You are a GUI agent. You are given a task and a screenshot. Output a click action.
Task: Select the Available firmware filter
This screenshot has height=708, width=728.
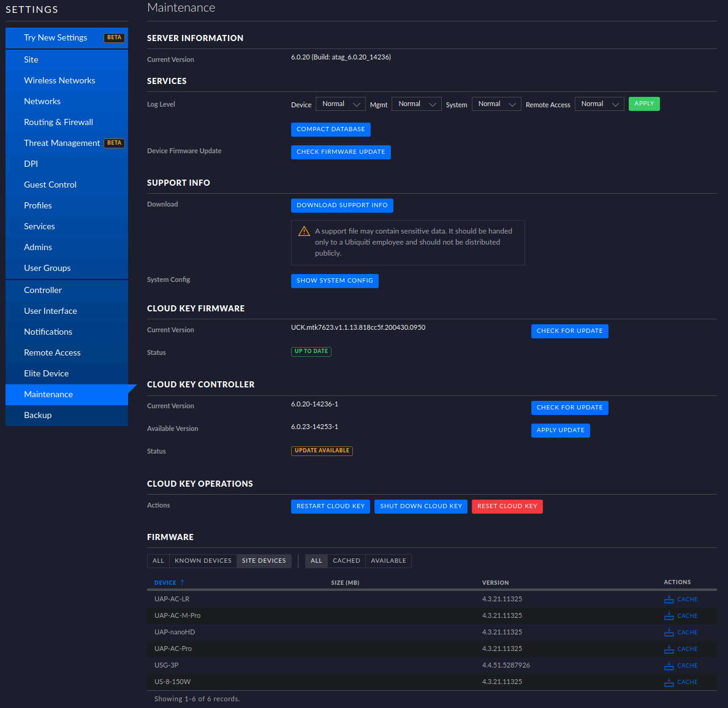point(388,561)
